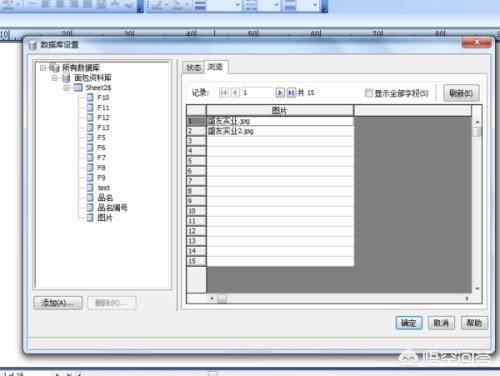Click the 取消 cancel button
Screen dimensions: 500x376
(x=441, y=323)
